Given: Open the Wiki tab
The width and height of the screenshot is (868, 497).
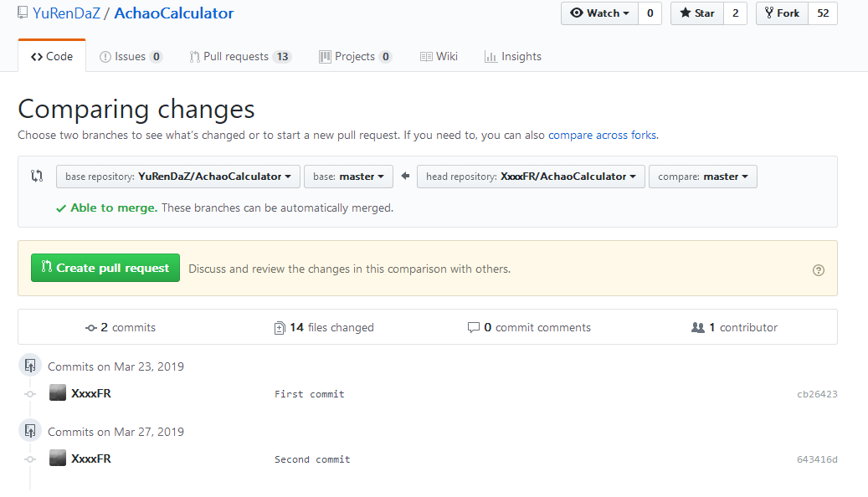Looking at the screenshot, I should pos(439,56).
